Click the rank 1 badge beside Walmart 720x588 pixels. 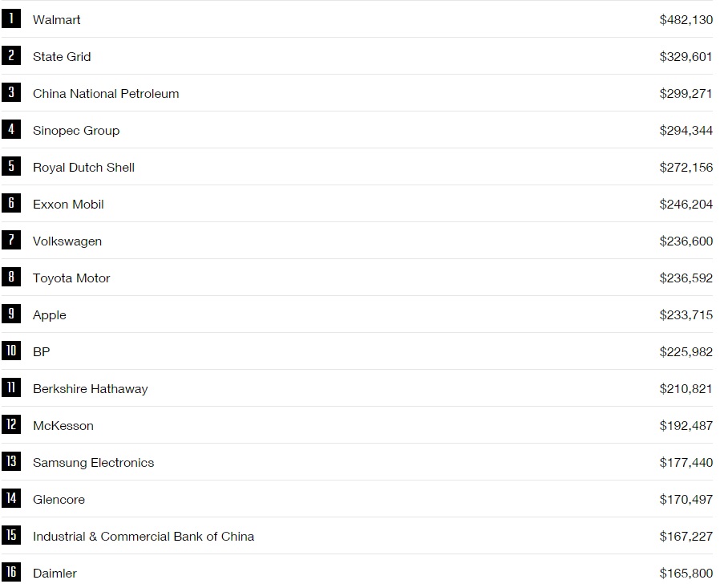(x=11, y=19)
